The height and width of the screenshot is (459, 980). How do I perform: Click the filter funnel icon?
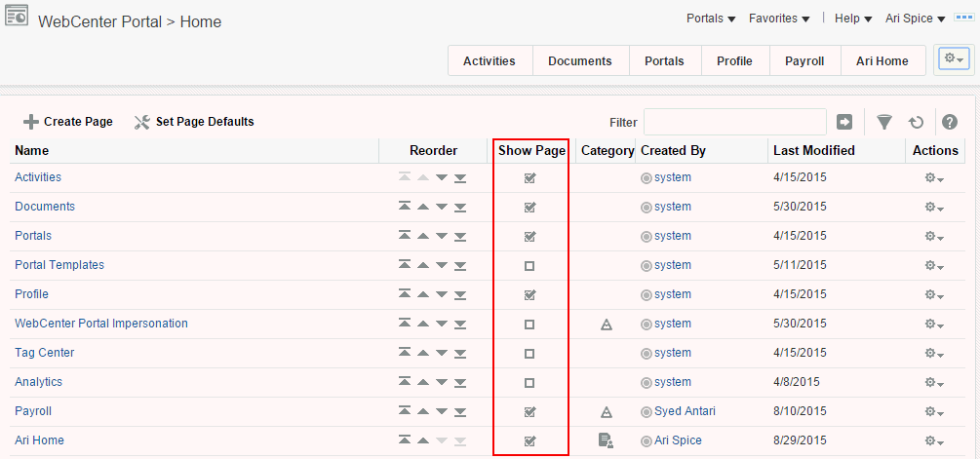click(x=884, y=122)
